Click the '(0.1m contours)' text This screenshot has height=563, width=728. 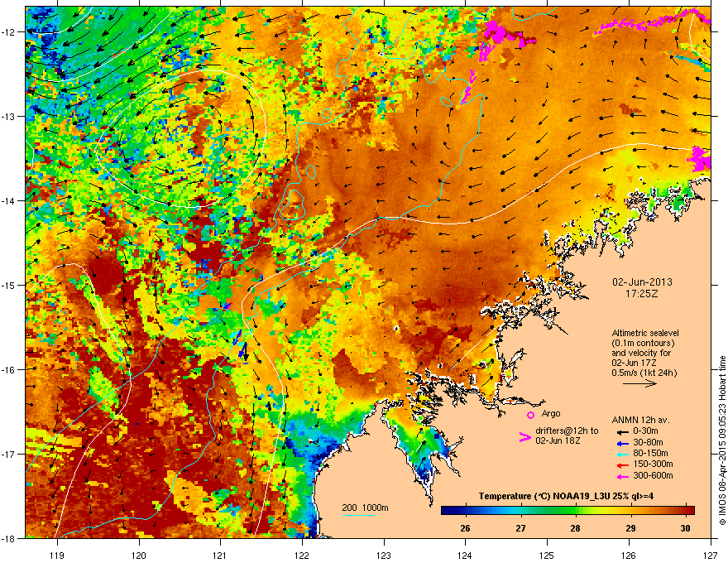[643, 344]
